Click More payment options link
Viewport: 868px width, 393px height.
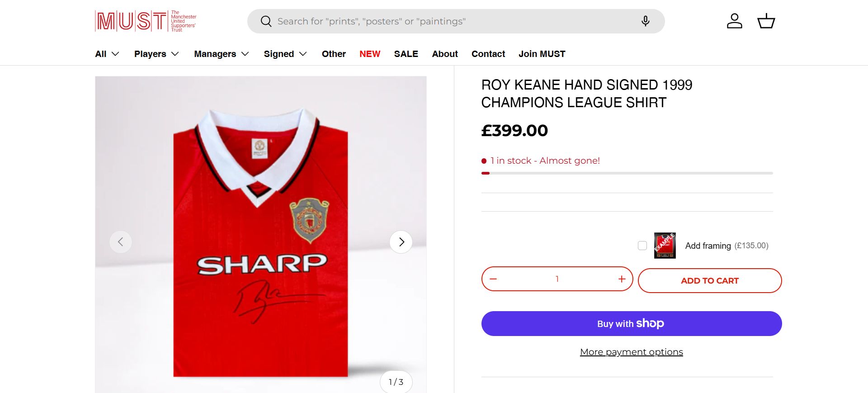[631, 352]
